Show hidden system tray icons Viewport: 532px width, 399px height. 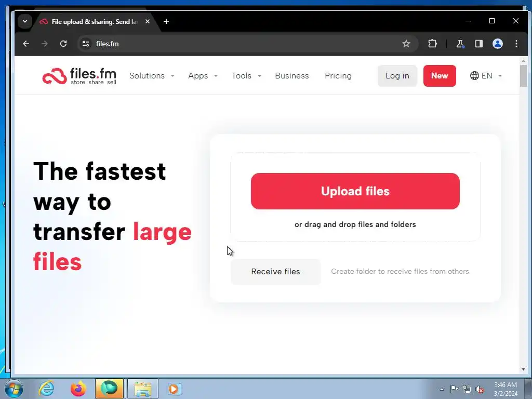[x=442, y=389]
